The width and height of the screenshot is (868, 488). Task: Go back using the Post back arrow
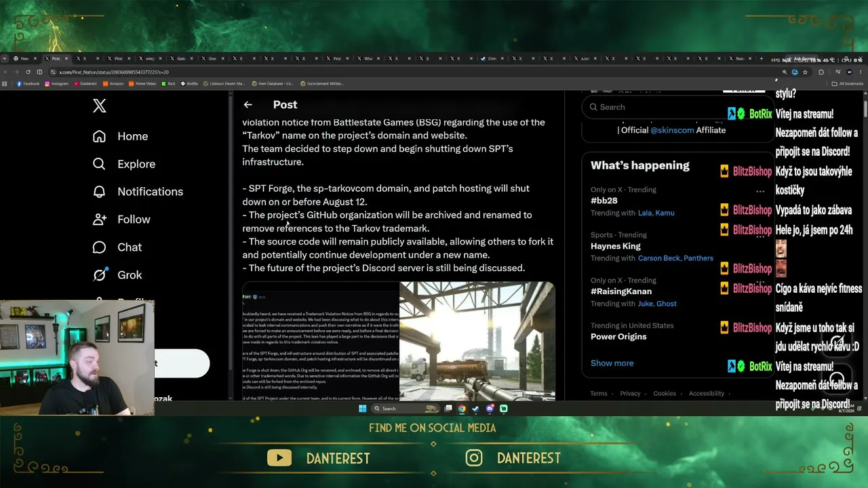point(248,104)
